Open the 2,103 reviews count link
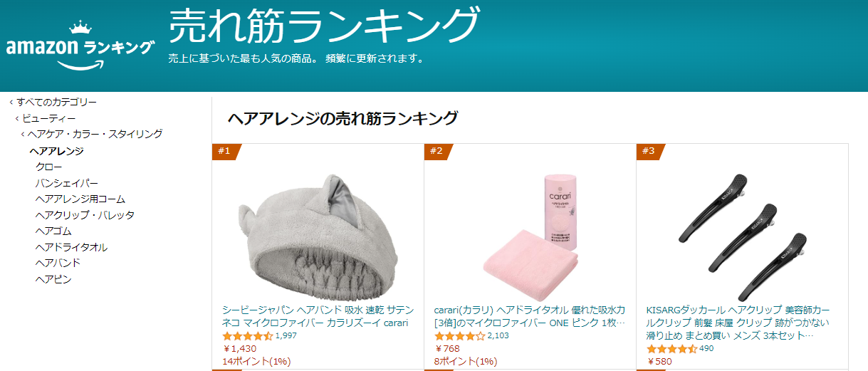Viewport: 868px width, 371px height. tap(498, 336)
